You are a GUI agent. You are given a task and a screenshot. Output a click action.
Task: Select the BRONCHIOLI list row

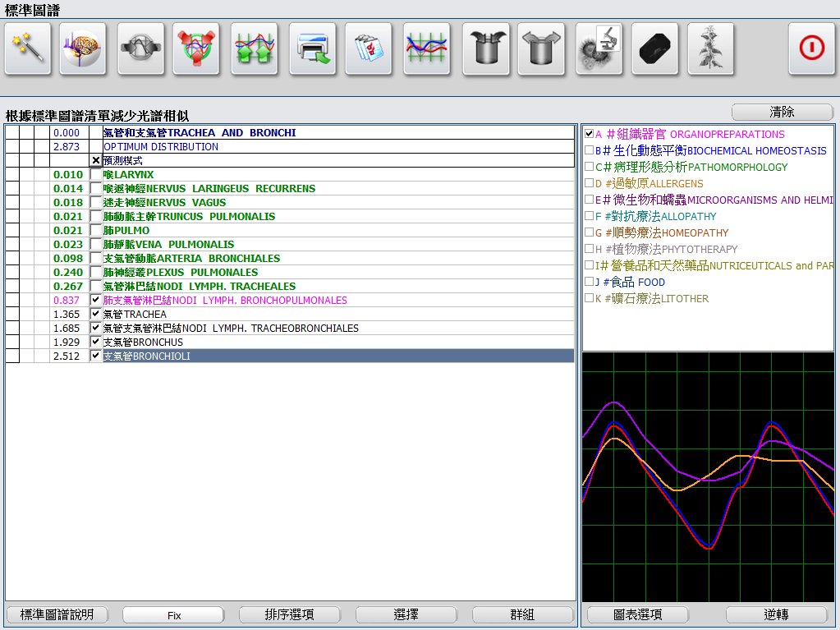coord(328,356)
